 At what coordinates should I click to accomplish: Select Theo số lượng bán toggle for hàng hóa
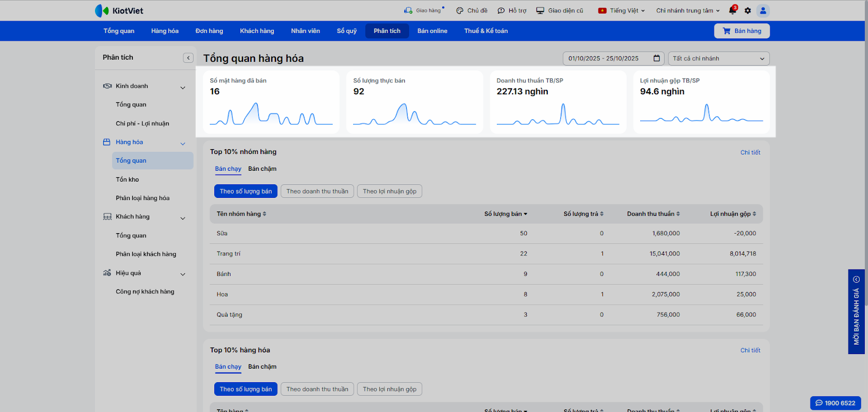246,389
